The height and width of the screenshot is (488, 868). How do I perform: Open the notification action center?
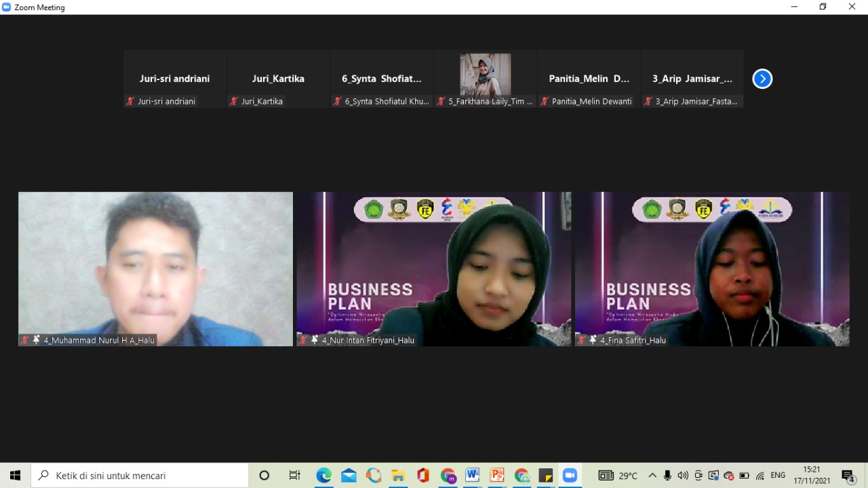pos(848,476)
